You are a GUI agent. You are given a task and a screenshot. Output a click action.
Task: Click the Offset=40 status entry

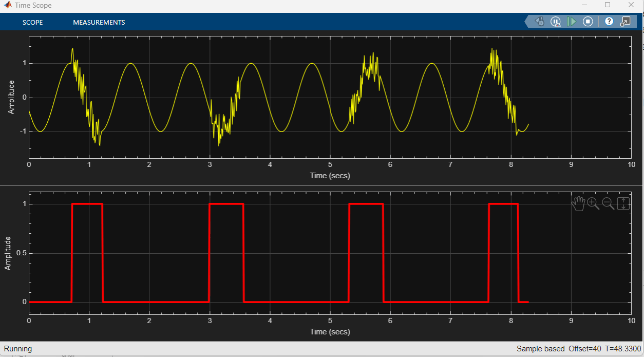click(x=585, y=349)
